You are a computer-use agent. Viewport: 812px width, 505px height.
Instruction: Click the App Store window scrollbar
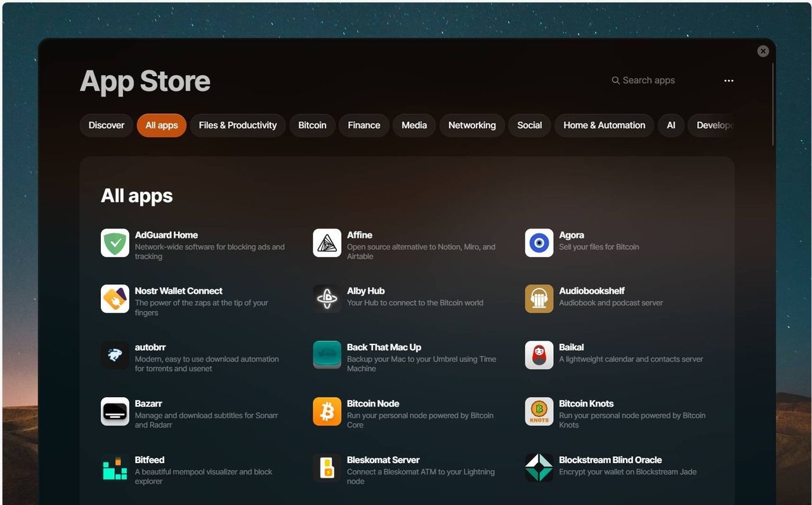tap(773, 103)
